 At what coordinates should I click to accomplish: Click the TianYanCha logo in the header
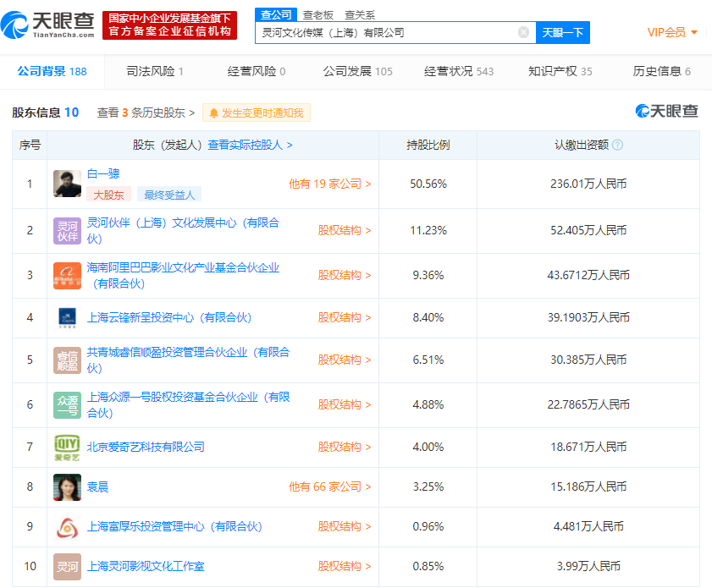[x=47, y=25]
